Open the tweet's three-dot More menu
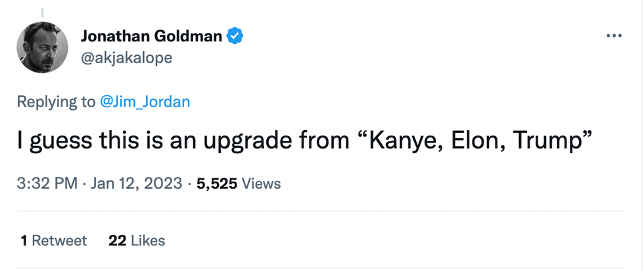 point(613,36)
